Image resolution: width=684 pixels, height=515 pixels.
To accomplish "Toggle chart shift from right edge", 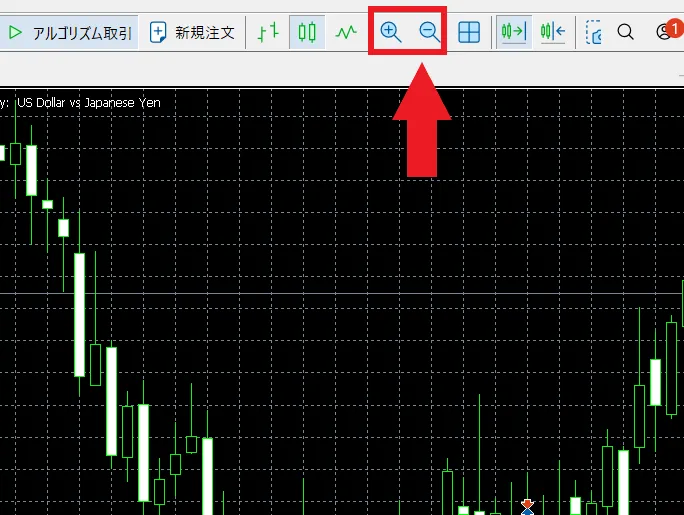I will (552, 32).
